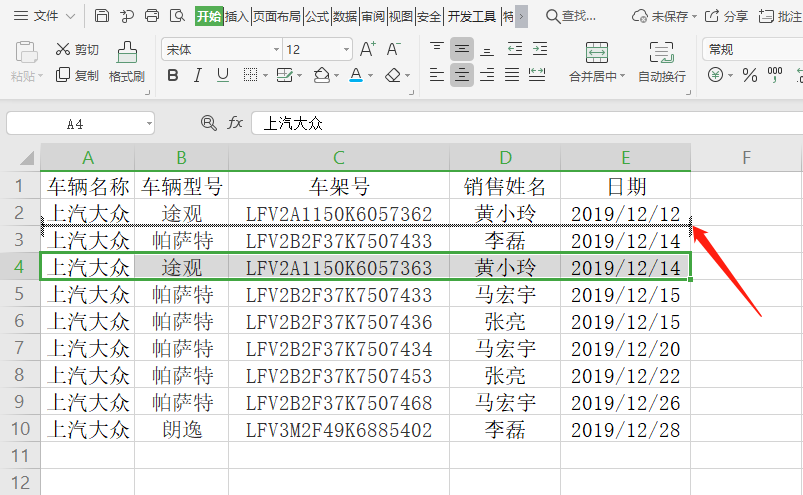803x495 pixels.
Task: Toggle Italic formatting
Action: [197, 76]
